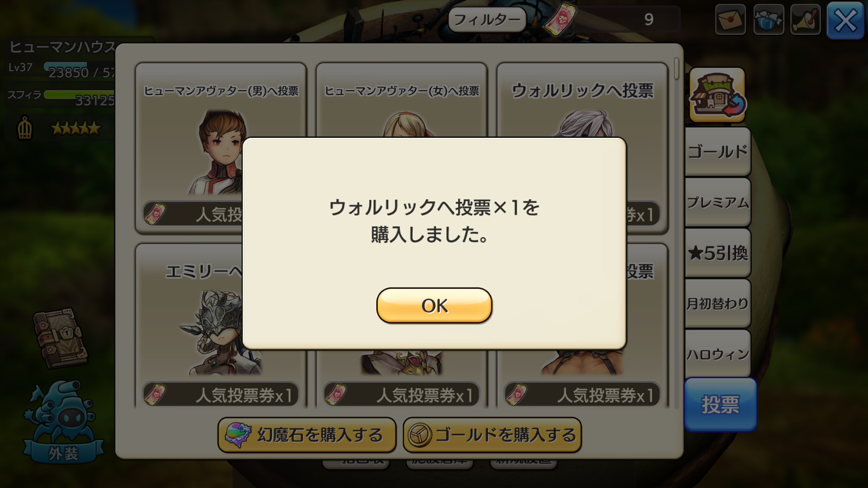The image size is (868, 488).
Task: Select the blue 投票 tab
Action: (x=720, y=405)
